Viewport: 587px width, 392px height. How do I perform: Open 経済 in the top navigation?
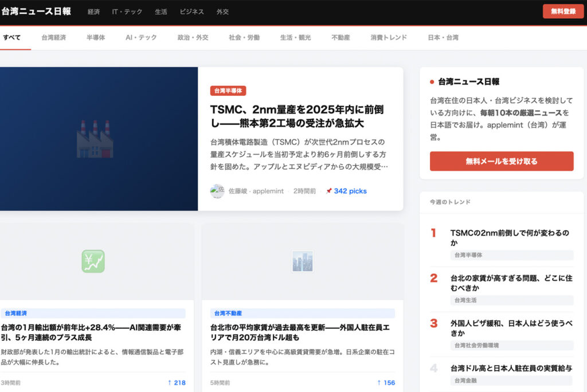point(93,12)
